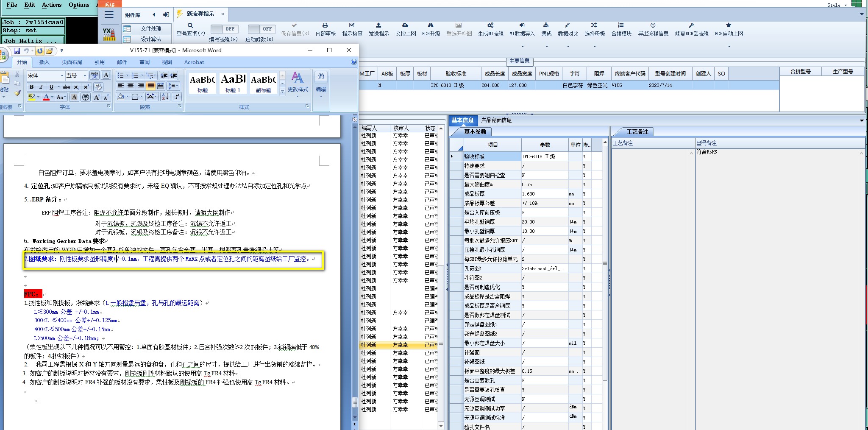Screen dimensions: 868x430
Task: Apply strikethrough formatting
Action: (x=67, y=87)
